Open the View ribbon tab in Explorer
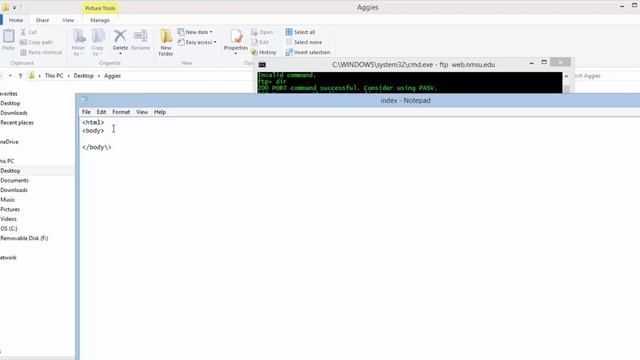 [68, 20]
